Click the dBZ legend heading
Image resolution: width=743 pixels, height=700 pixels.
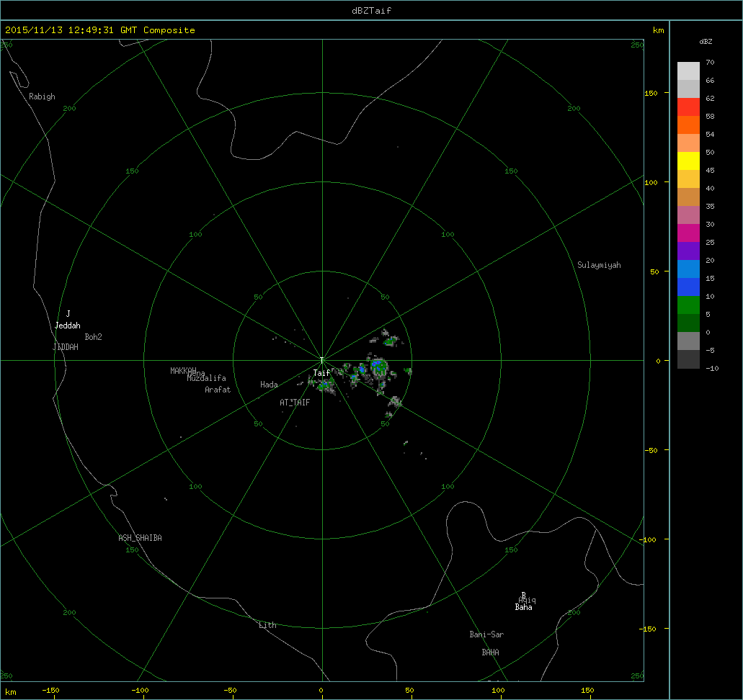(706, 42)
